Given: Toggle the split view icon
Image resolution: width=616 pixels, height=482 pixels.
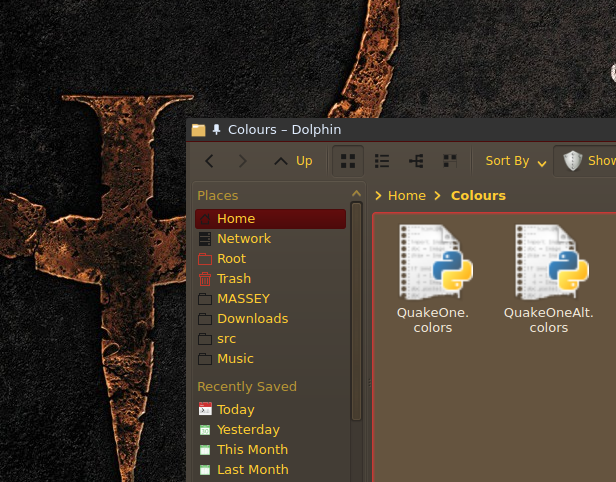Looking at the screenshot, I should pyautogui.click(x=450, y=161).
